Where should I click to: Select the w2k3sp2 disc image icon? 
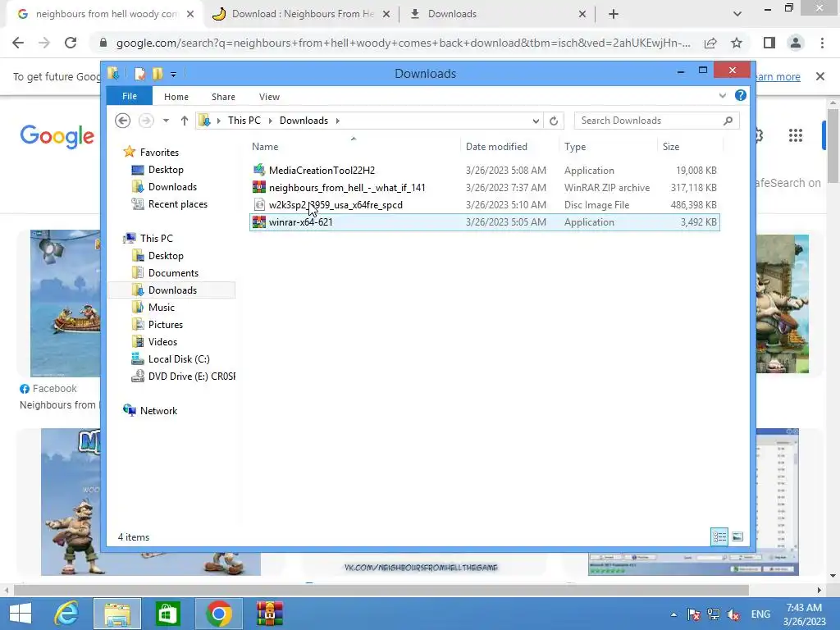[x=259, y=204]
